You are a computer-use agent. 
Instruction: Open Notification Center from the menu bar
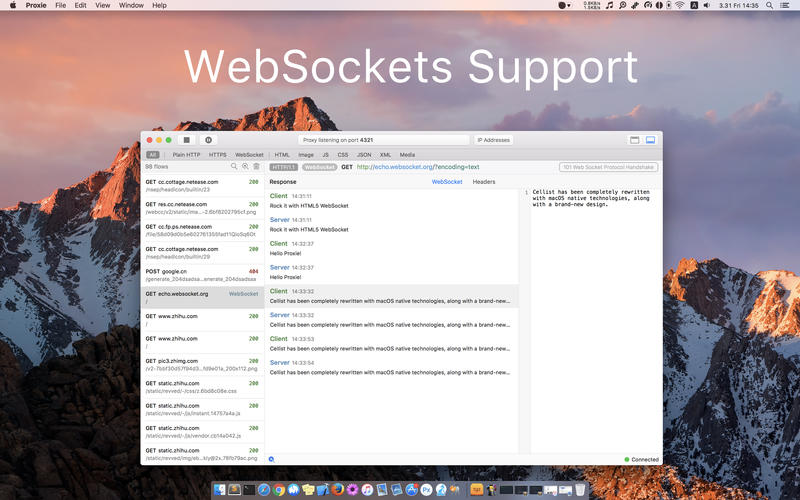tap(785, 5)
